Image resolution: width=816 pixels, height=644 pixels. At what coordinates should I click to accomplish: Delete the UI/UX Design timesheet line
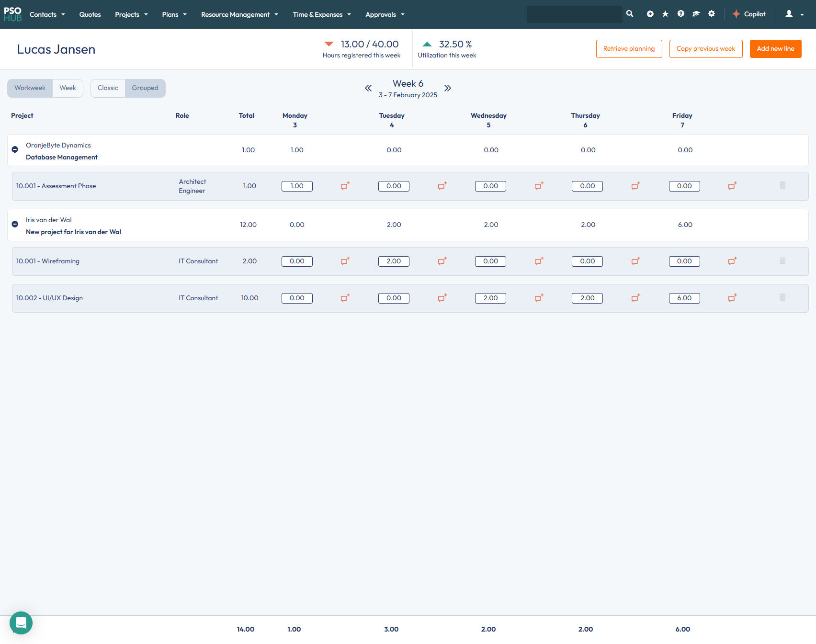782,297
